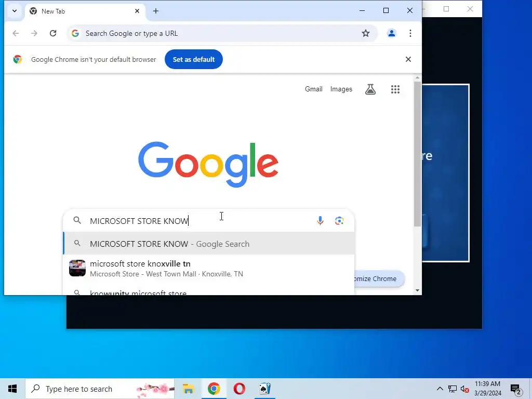Image resolution: width=532 pixels, height=399 pixels.
Task: Click the search box containing MICROSOFT STORE KNOW
Action: coord(209,220)
